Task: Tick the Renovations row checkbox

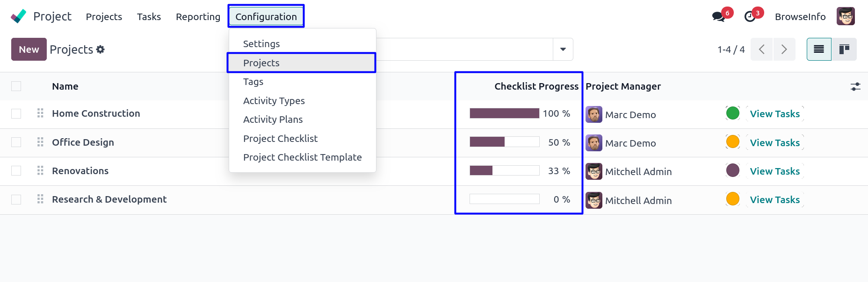Action: (16, 171)
